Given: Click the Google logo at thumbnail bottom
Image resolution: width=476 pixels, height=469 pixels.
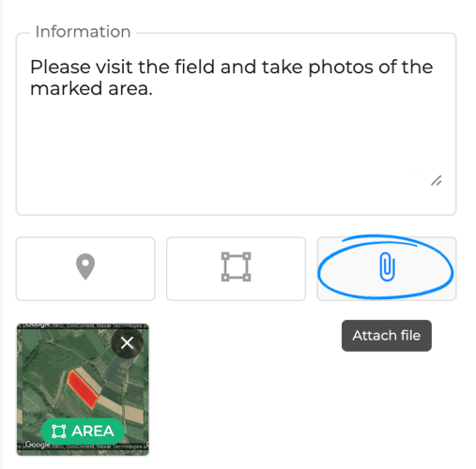Looking at the screenshot, I should [38, 445].
